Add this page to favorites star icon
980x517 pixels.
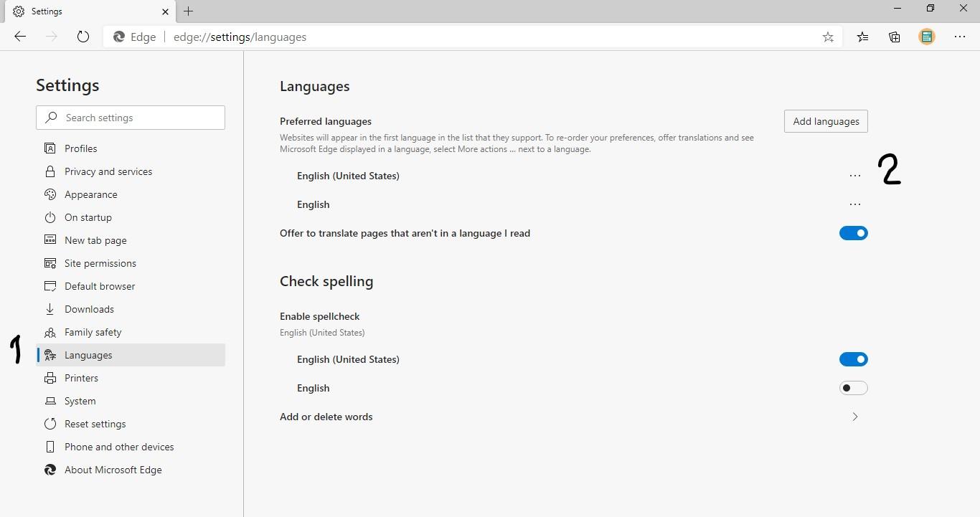point(828,37)
